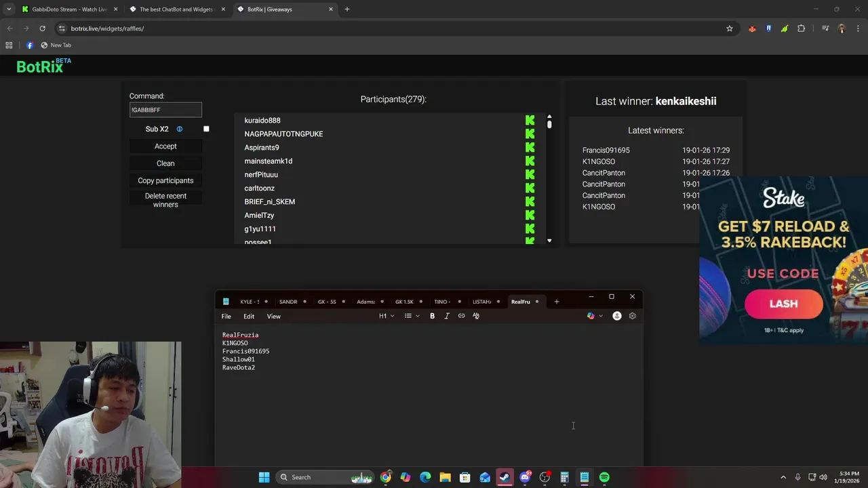
Task: Click Copy participants button
Action: 165,180
